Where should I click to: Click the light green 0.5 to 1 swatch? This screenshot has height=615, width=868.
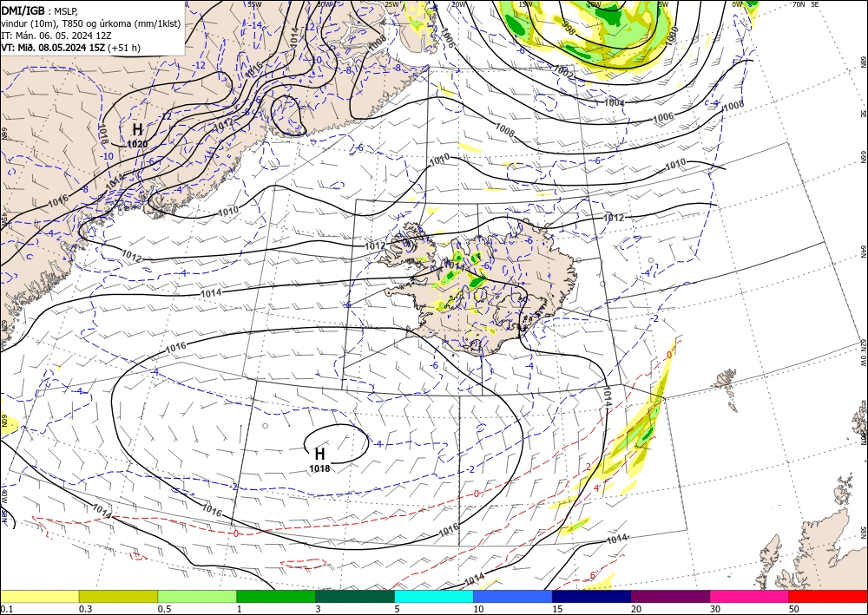click(x=197, y=596)
